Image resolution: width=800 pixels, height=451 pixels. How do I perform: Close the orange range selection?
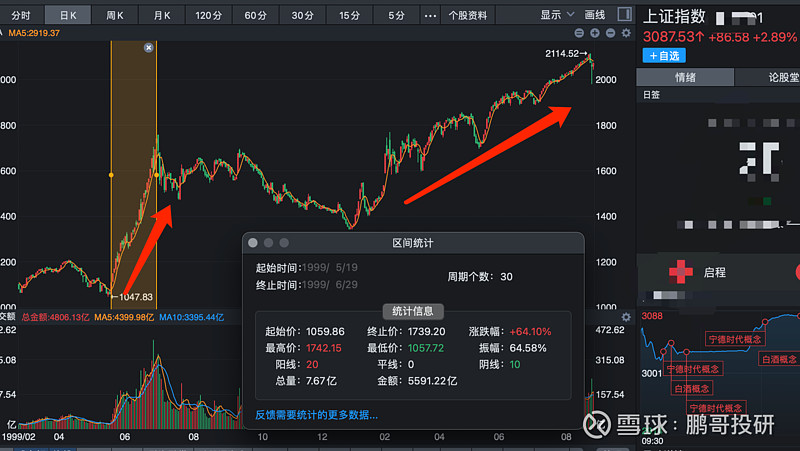[x=148, y=47]
